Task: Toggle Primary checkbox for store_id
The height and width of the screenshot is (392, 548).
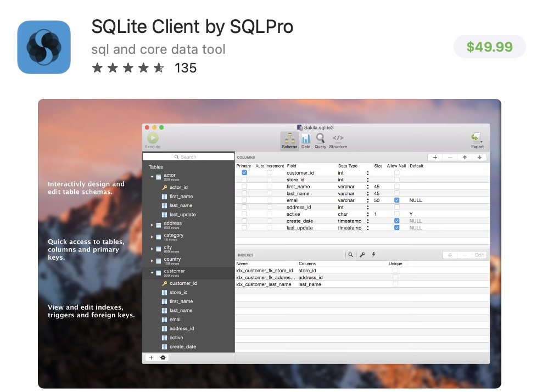Action: [x=244, y=180]
